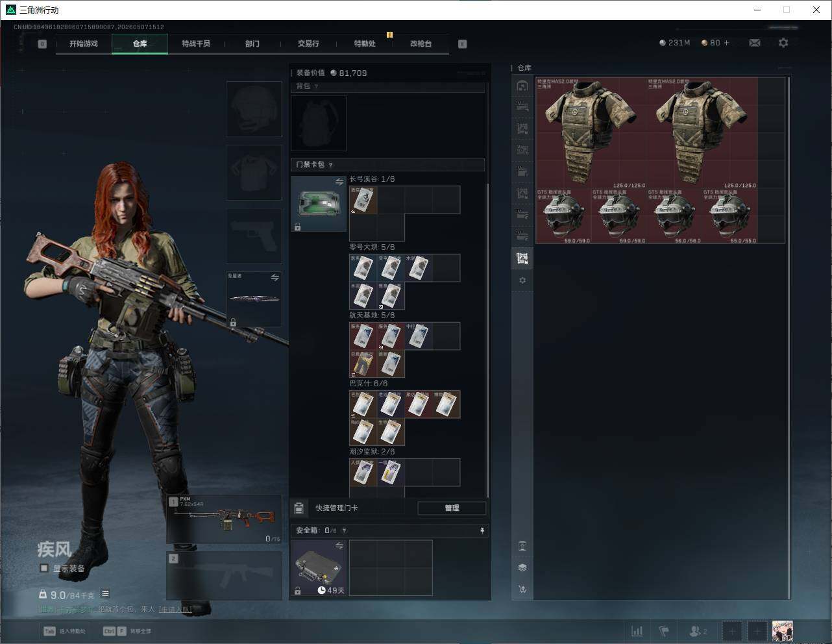Select the first keycard under 潮汐监狱
Screen dimensions: 832x644
363,473
